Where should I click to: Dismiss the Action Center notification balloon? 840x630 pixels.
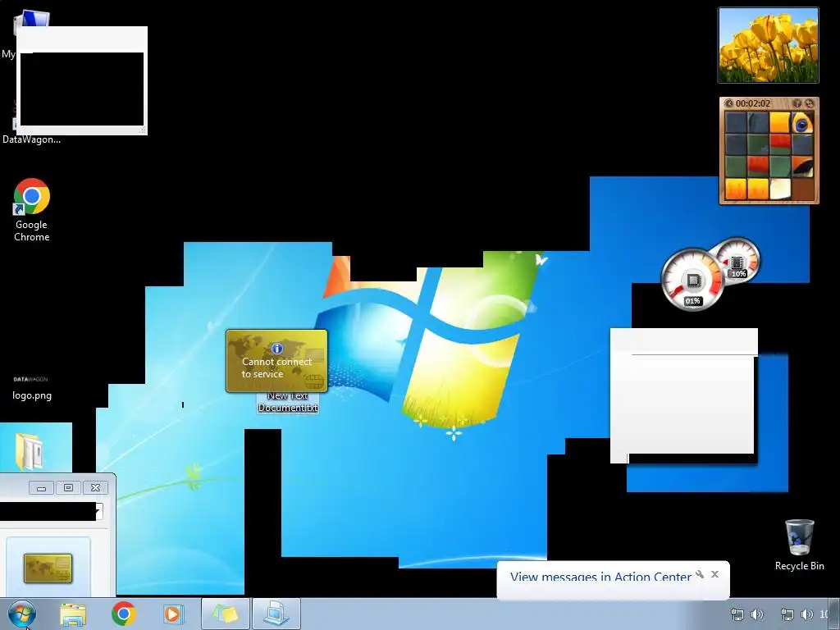tap(714, 574)
